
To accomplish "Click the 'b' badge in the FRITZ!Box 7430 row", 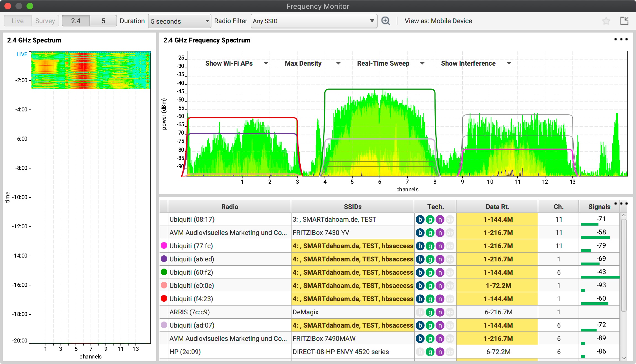I will pos(420,232).
